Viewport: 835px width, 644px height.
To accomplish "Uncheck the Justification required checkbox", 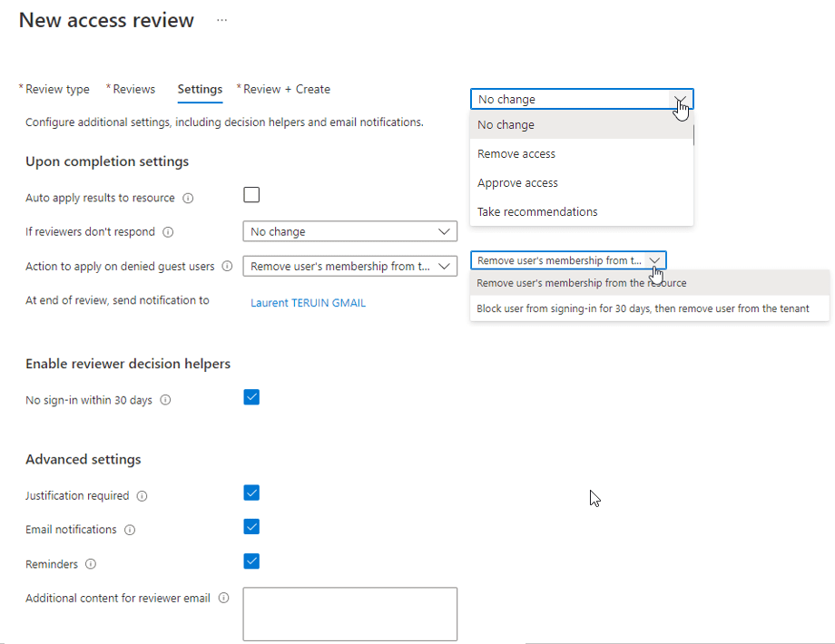I will 251,493.
